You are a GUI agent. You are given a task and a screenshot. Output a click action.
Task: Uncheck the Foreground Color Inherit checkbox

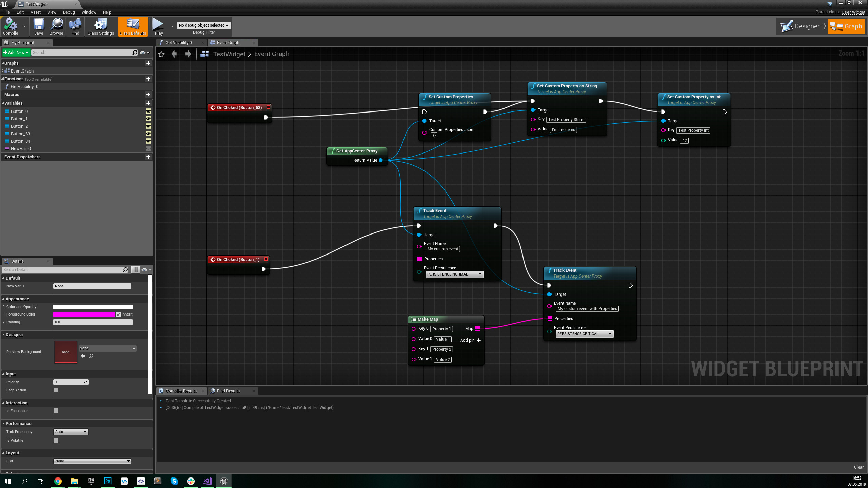(118, 314)
